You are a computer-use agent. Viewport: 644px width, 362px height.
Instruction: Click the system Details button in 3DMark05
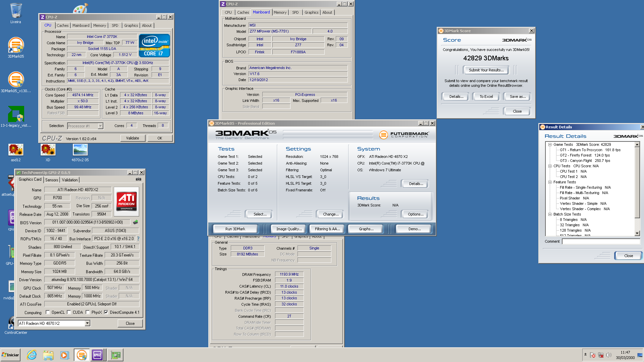pos(416,184)
